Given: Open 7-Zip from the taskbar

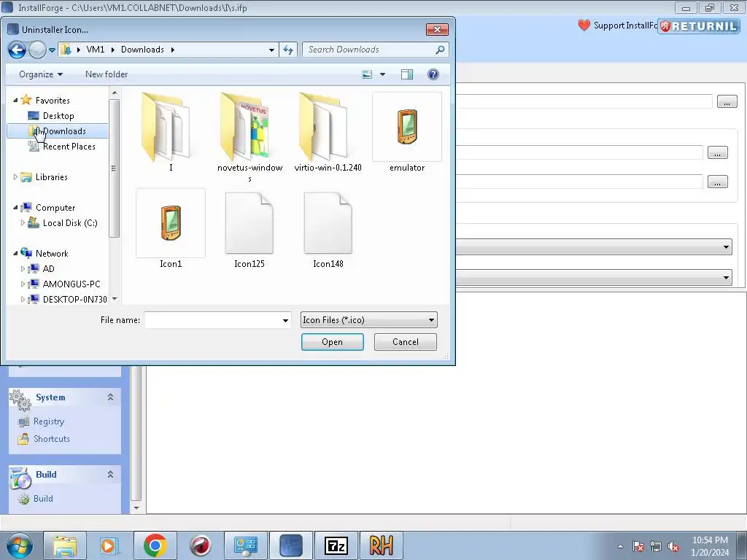Looking at the screenshot, I should pyautogui.click(x=336, y=545).
